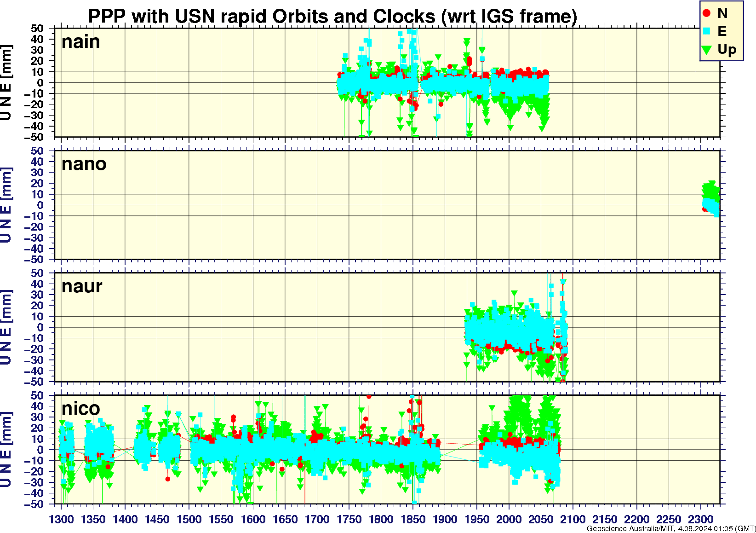Screen dimensions: 756x533
Task: Click the 'U N E [mm]' axis label of naur
Action: click(x=6, y=327)
